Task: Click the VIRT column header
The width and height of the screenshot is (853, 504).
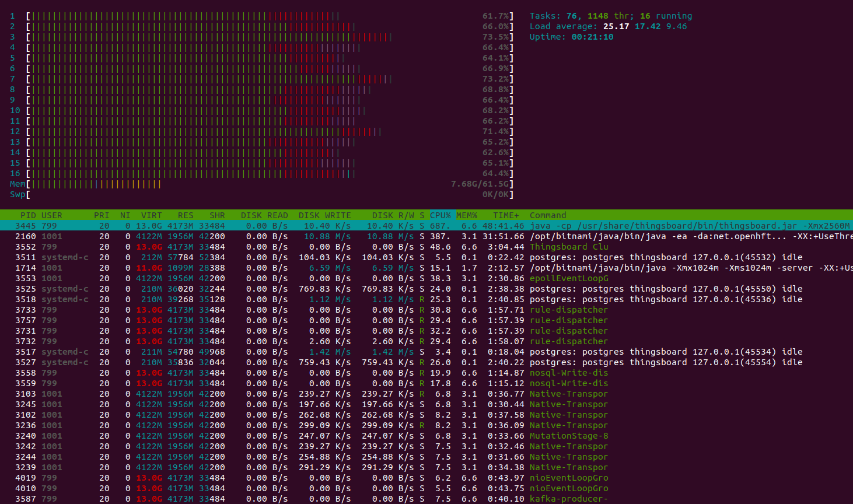Action: pos(151,215)
